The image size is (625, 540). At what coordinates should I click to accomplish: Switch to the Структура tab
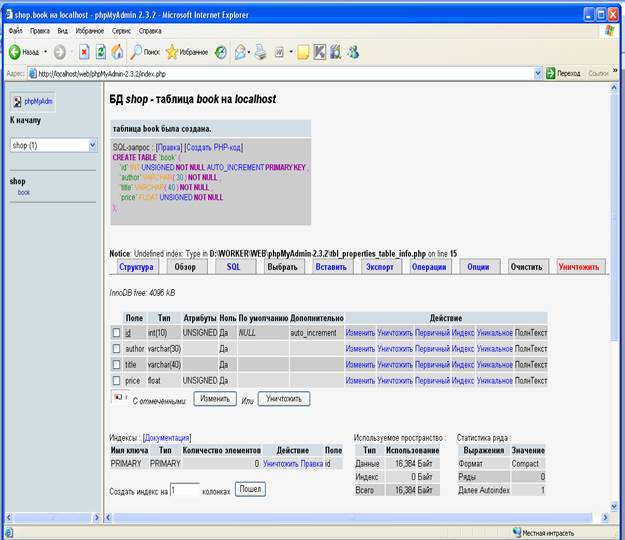point(136,267)
